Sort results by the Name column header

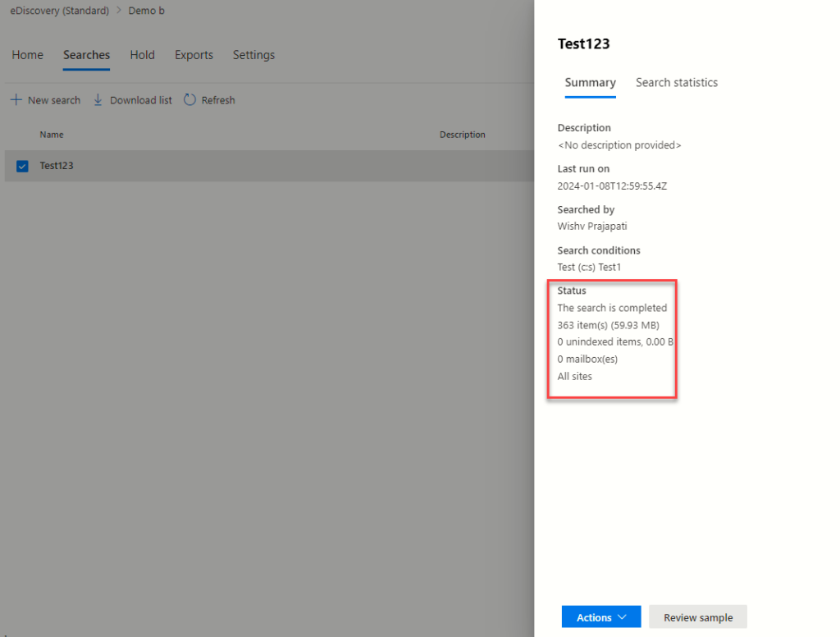pos(51,134)
